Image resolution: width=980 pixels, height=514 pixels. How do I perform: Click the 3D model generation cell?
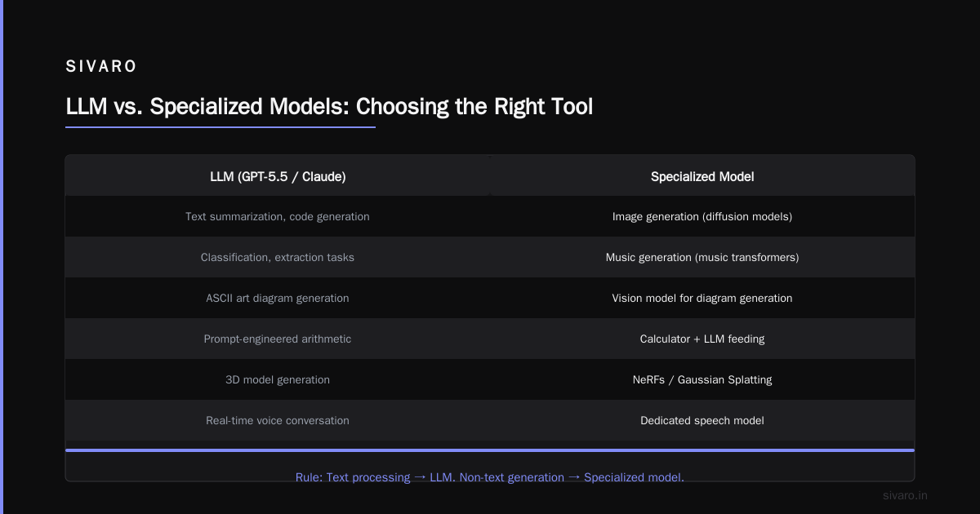coord(278,379)
